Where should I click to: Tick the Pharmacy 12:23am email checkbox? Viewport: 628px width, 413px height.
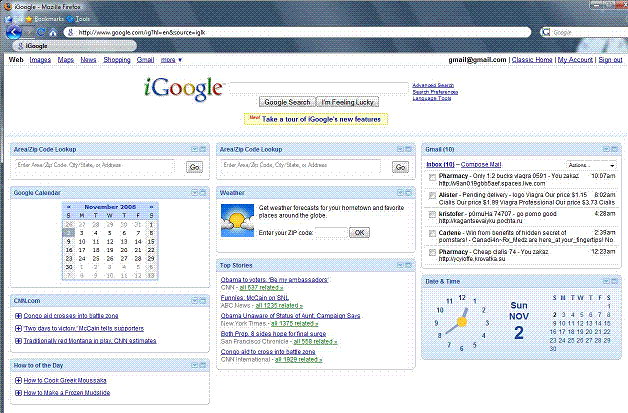[432, 253]
